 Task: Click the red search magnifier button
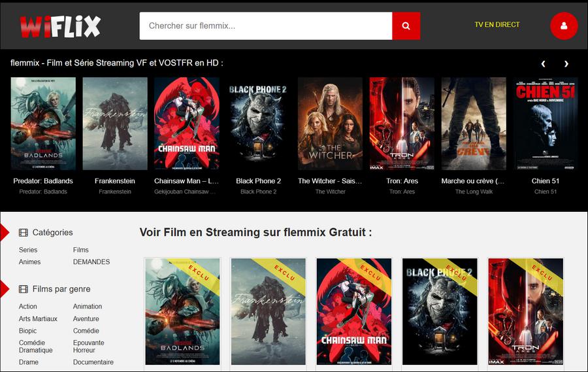click(x=406, y=26)
